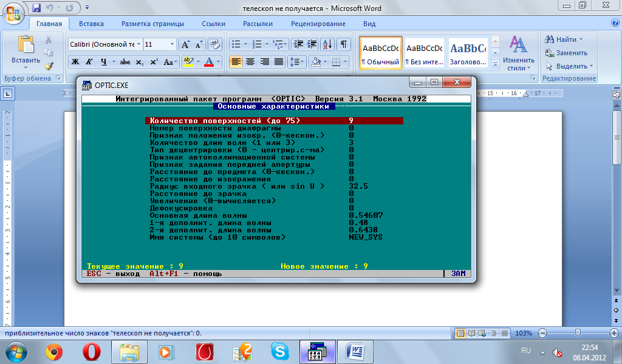Select Print Layout view icon in status bar

(460, 333)
